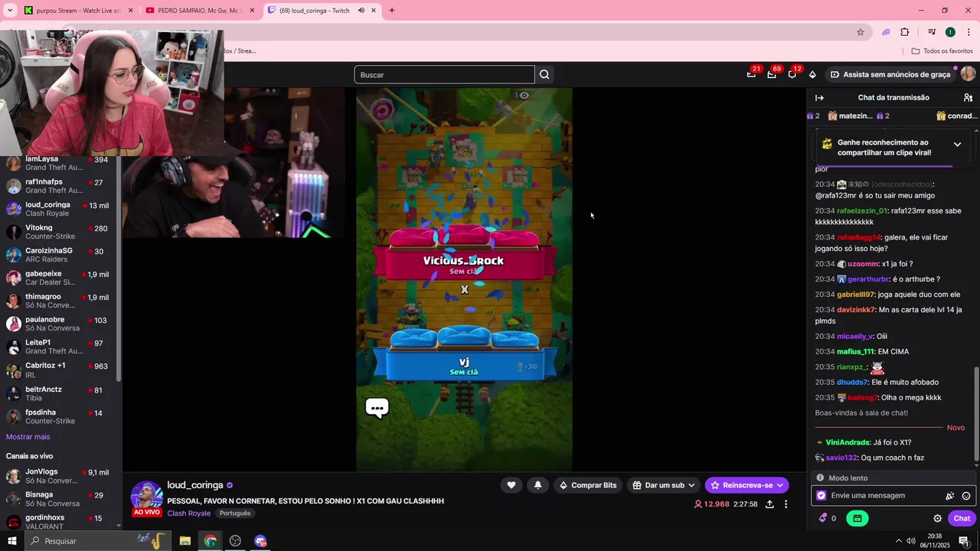Image resolution: width=980 pixels, height=551 pixels.
Task: Click the celebration bits icon in chat input
Action: (x=950, y=496)
